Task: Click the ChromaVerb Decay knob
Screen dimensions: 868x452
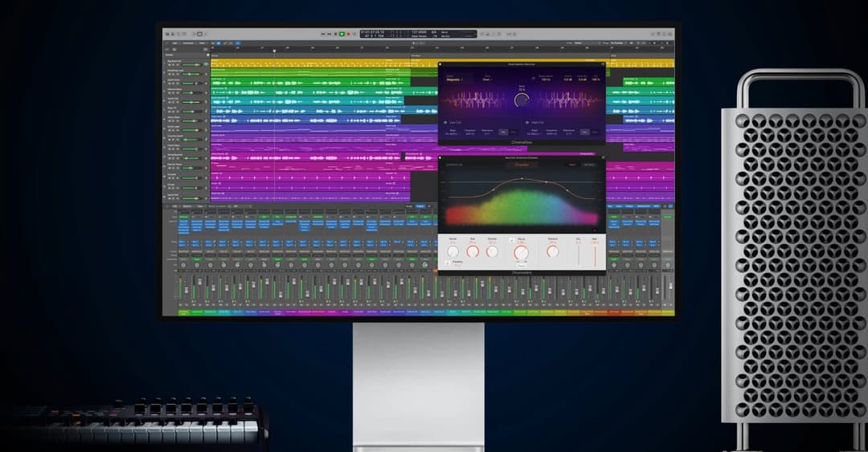Action: [x=522, y=252]
